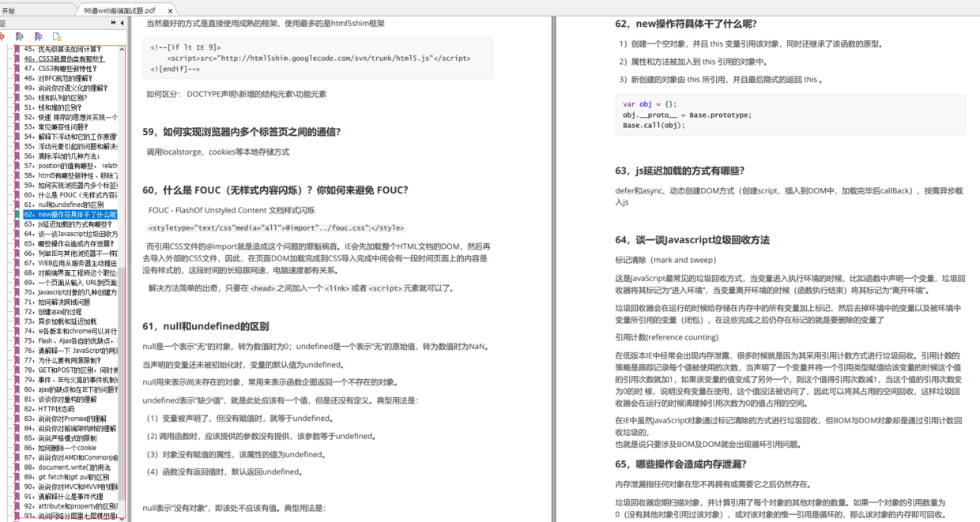The height and width of the screenshot is (522, 980).
Task: Click the bookmark search icon in bookmarks toolbar
Action: [x=39, y=36]
